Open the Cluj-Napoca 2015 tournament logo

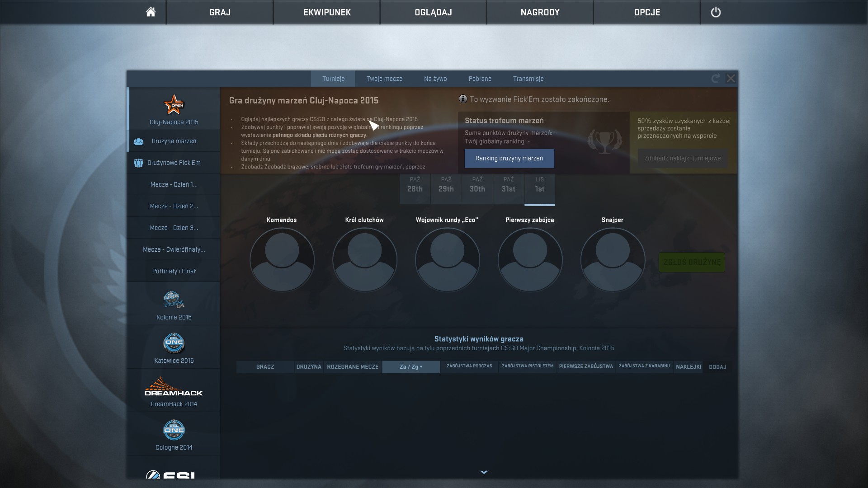tap(174, 105)
